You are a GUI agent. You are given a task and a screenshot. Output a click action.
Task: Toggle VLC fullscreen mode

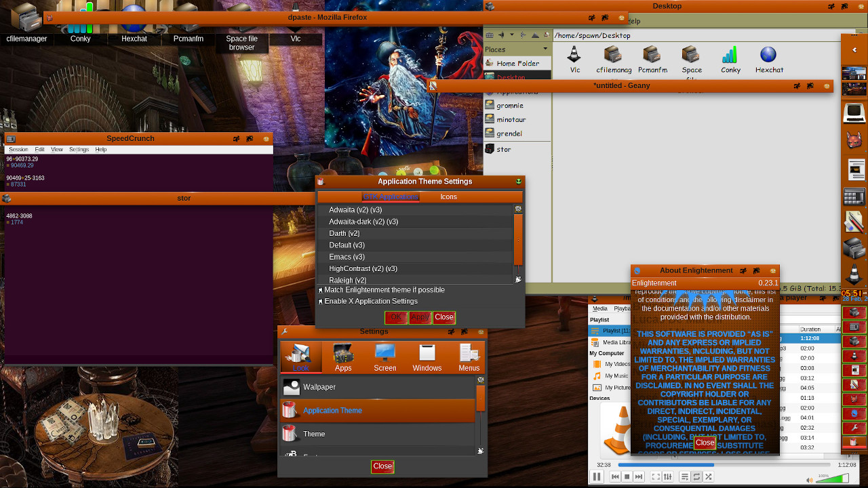656,477
